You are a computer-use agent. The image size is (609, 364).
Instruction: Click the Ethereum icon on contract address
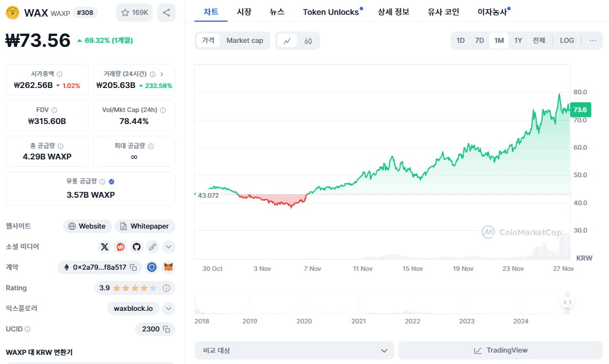(x=66, y=267)
